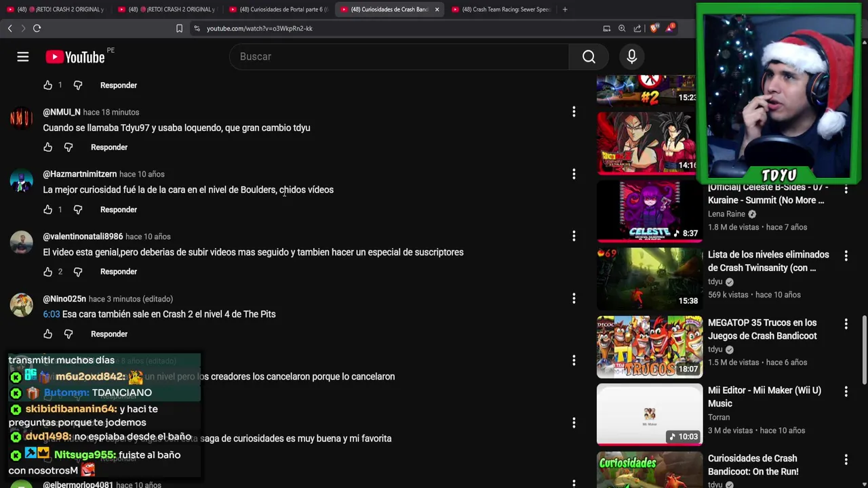This screenshot has height=488, width=868.
Task: Reply to the @Hazmartnimitzern comment
Action: point(119,209)
